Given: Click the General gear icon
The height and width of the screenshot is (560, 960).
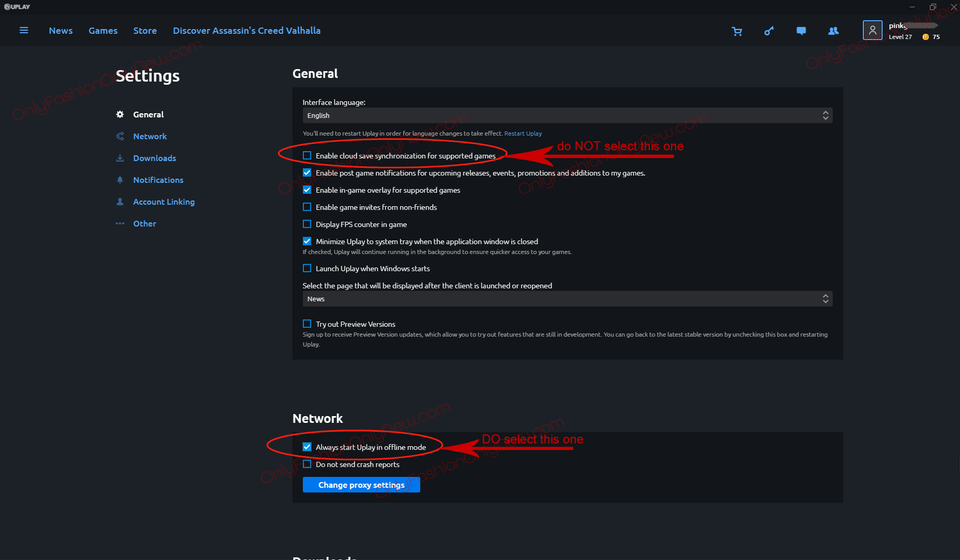Looking at the screenshot, I should (x=120, y=114).
